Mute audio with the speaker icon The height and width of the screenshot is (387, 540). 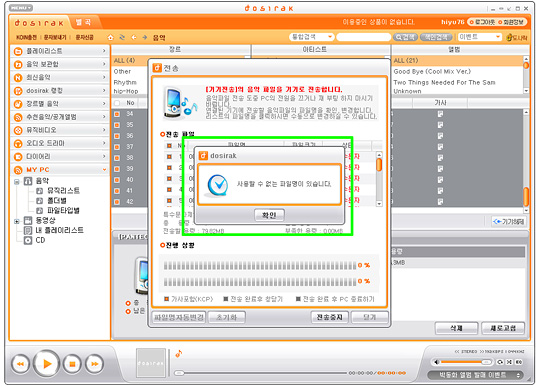pos(437,362)
